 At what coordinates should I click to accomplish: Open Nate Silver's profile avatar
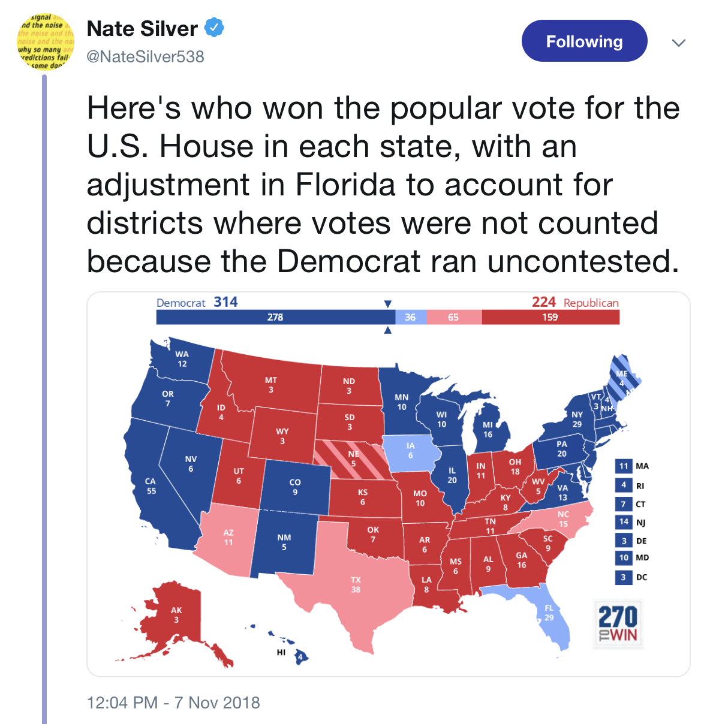(x=45, y=42)
